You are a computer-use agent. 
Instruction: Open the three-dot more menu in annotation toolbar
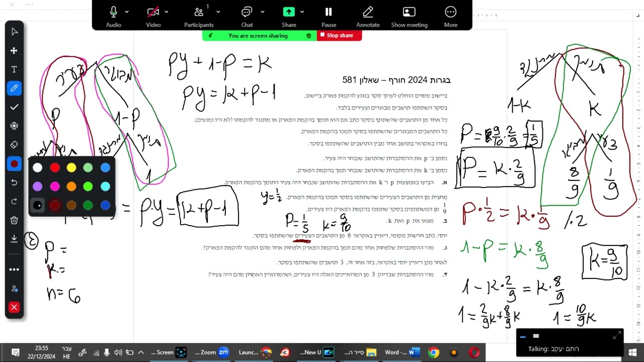(14, 269)
